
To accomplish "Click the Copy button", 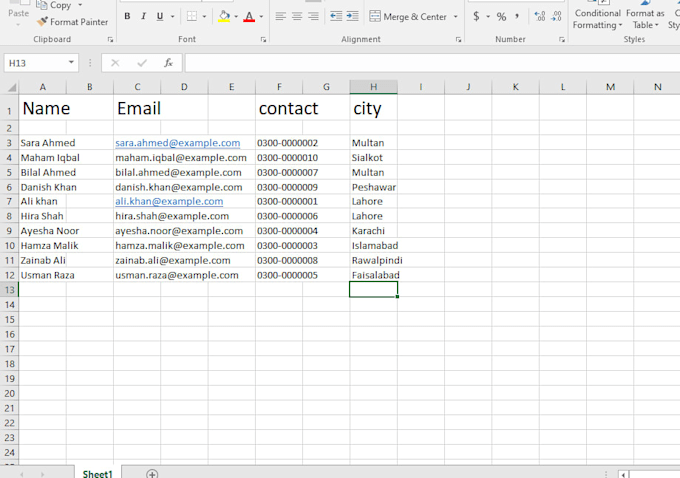I will click(54, 5).
